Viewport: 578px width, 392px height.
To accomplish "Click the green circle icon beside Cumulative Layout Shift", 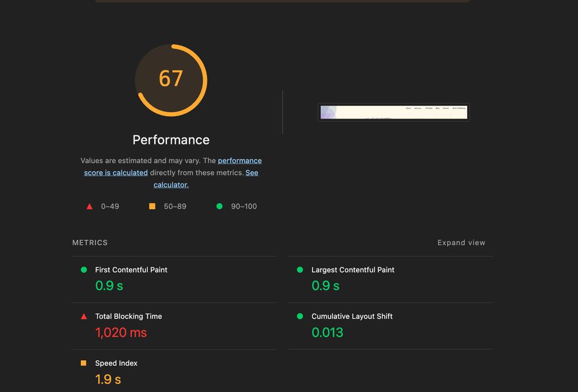I will [x=299, y=316].
